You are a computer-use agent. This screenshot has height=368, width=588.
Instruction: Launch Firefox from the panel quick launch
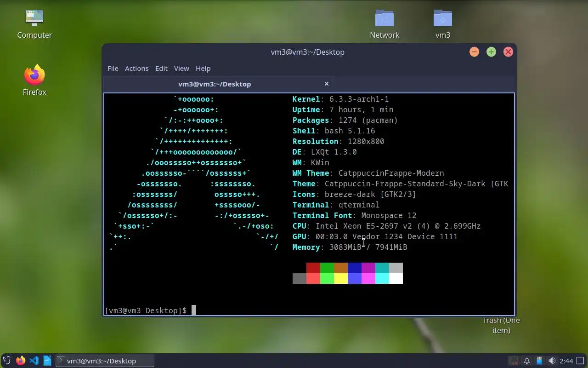click(x=20, y=361)
